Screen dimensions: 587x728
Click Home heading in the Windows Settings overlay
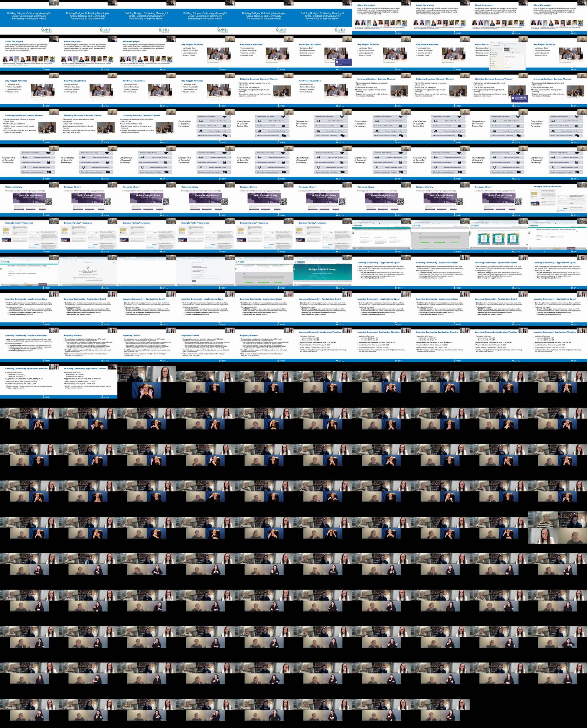[505, 45]
